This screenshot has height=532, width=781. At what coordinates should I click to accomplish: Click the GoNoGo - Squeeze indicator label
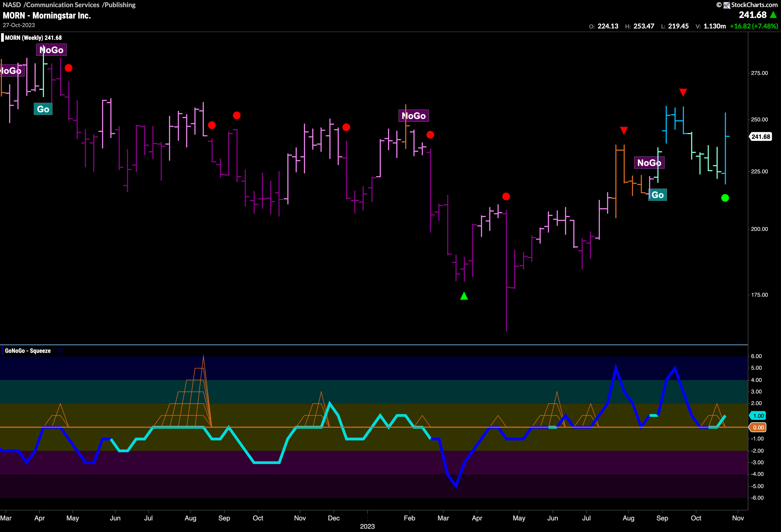point(28,351)
